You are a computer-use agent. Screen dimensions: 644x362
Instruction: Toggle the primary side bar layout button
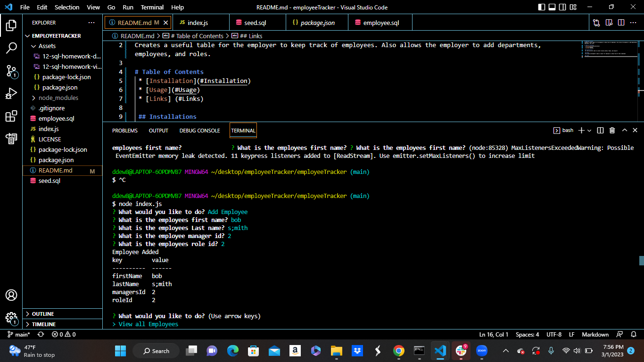tap(541, 7)
